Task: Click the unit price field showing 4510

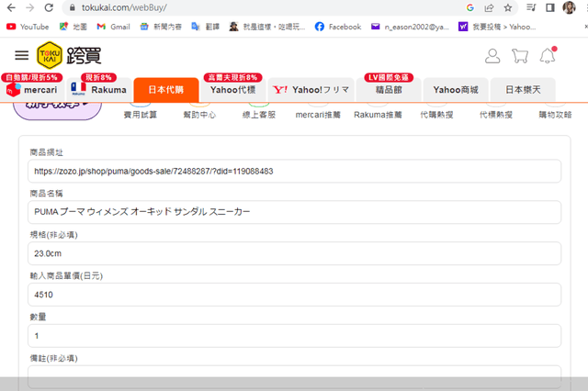Action: pos(294,295)
